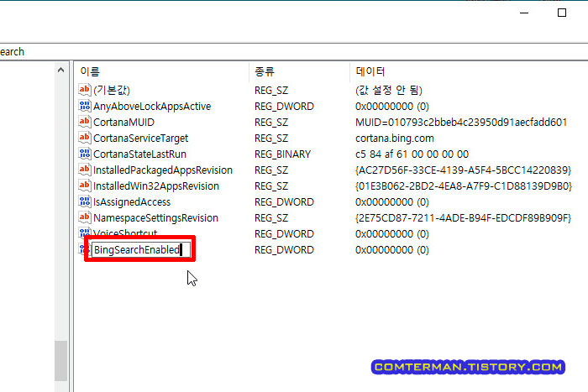The width and height of the screenshot is (588, 392).
Task: Click the NamespaceSettingsRevision string icon
Action: (84, 217)
